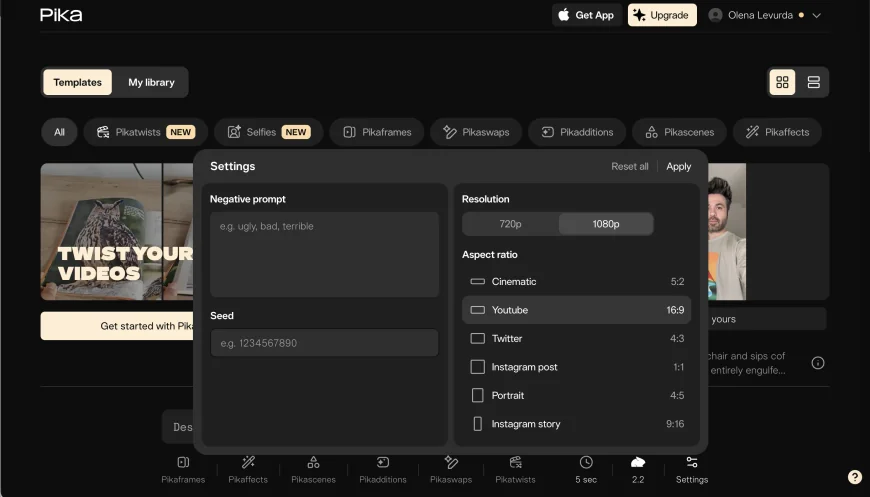This screenshot has width=870, height=497.
Task: Open the Twist Your Videos thumbnail
Action: [x=117, y=231]
